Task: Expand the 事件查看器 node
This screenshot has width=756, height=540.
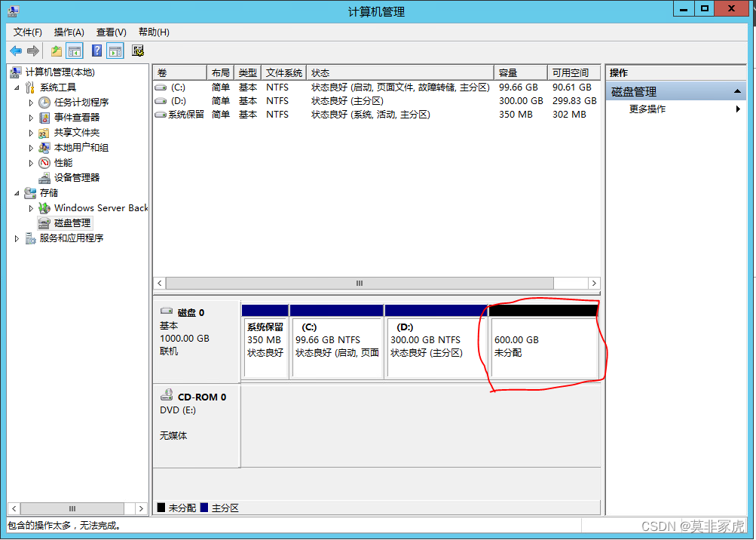Action: [x=31, y=118]
